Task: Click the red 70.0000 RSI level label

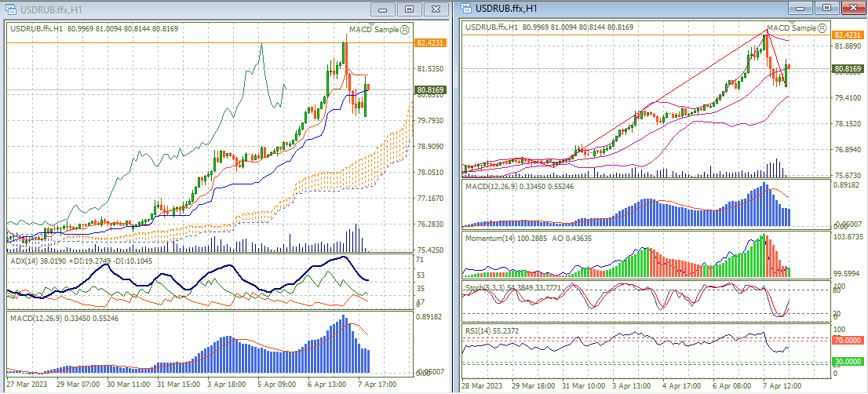Action: 848,341
